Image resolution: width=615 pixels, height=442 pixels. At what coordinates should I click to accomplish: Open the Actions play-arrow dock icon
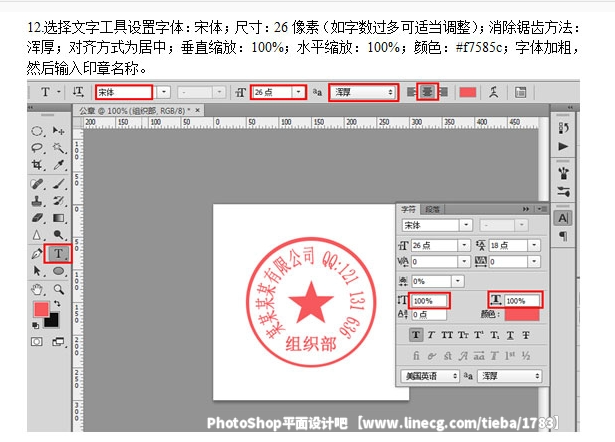pos(563,146)
